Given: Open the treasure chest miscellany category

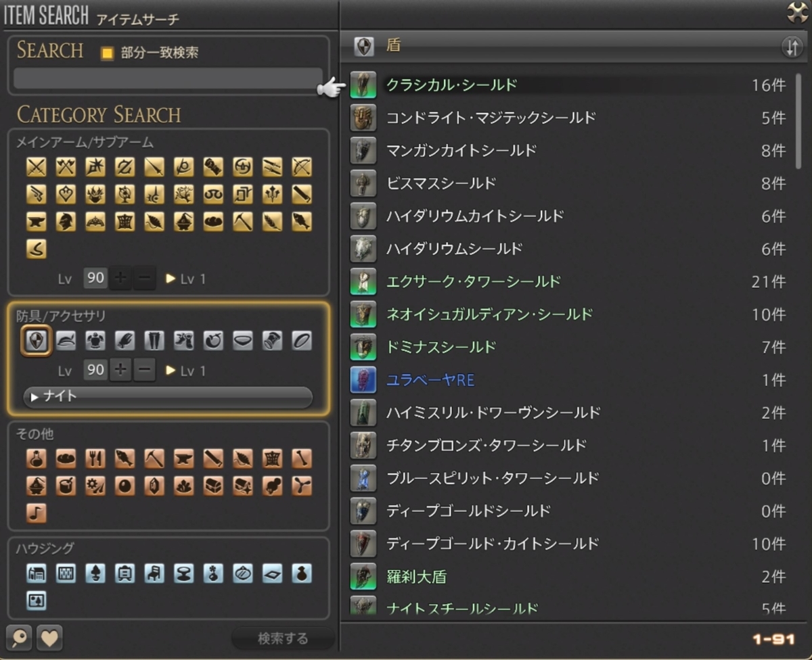Looking at the screenshot, I should 213,486.
